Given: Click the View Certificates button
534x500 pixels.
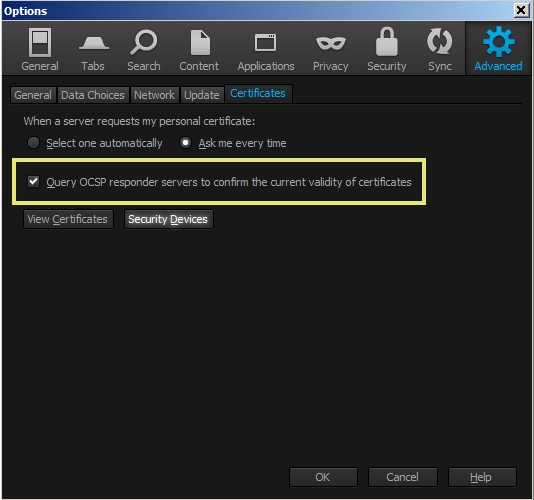Looking at the screenshot, I should pyautogui.click(x=68, y=219).
